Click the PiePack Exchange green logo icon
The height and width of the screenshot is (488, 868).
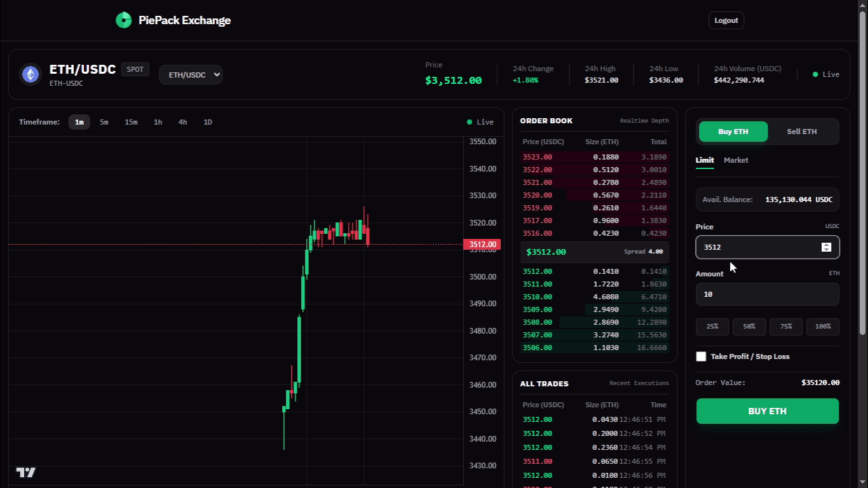coord(123,20)
